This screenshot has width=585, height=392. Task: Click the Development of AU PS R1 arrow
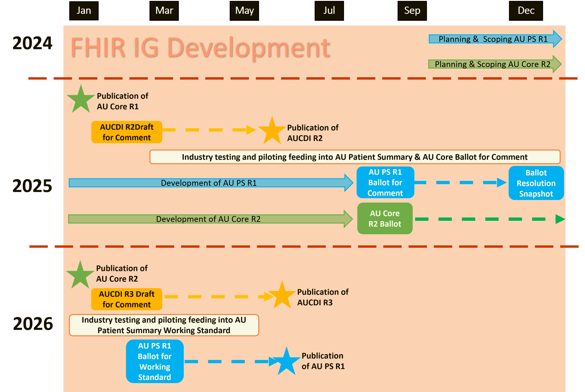[209, 183]
